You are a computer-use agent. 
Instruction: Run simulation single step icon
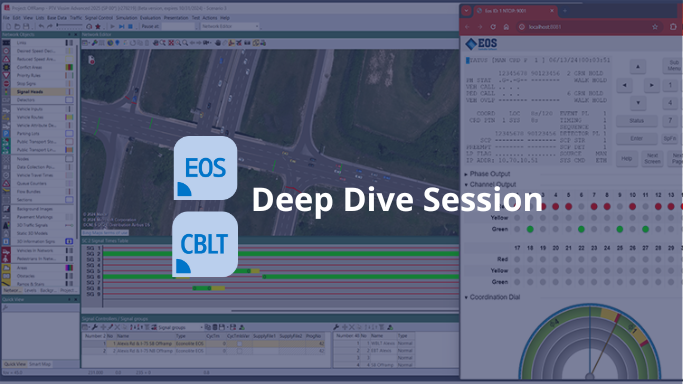[x=122, y=27]
